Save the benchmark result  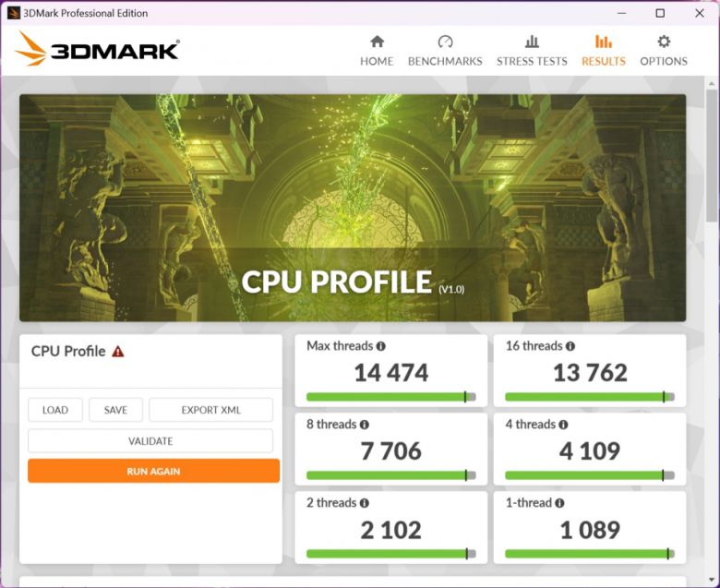click(x=115, y=410)
